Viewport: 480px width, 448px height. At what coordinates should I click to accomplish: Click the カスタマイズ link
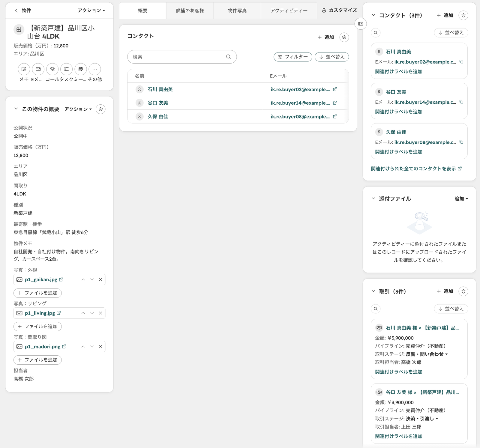(339, 10)
